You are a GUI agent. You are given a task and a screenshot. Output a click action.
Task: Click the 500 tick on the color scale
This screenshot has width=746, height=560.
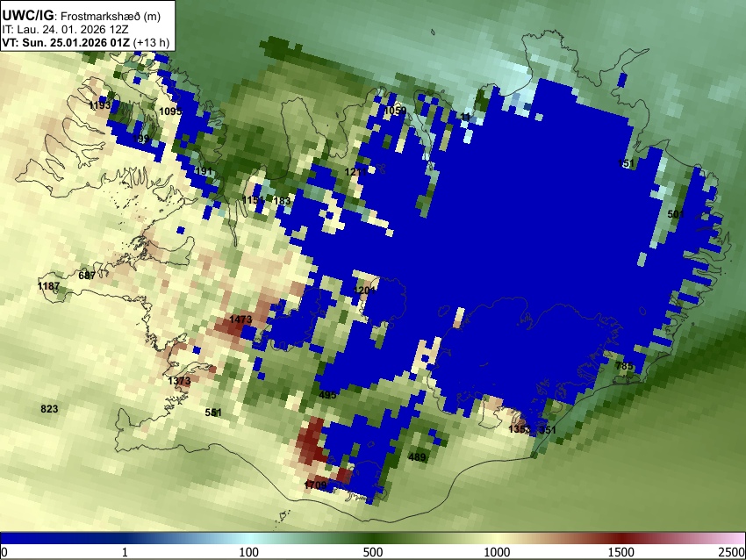coord(372,552)
